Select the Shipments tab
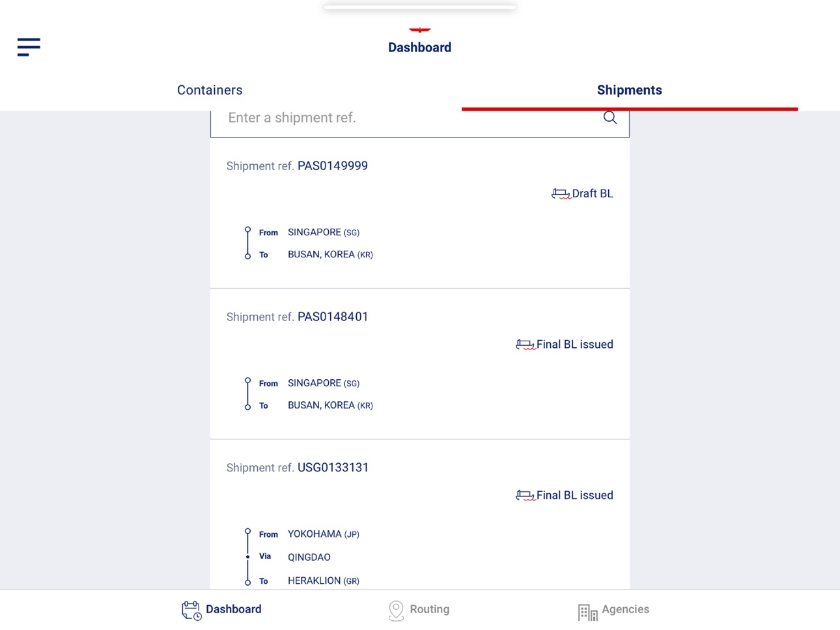The image size is (840, 630). (x=630, y=90)
